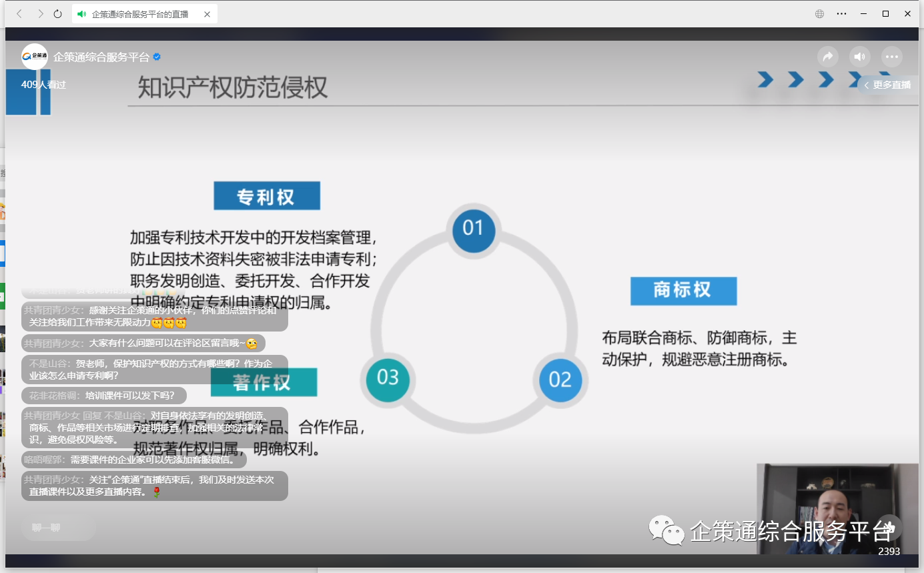Click the forward navigation arrow

click(x=40, y=14)
